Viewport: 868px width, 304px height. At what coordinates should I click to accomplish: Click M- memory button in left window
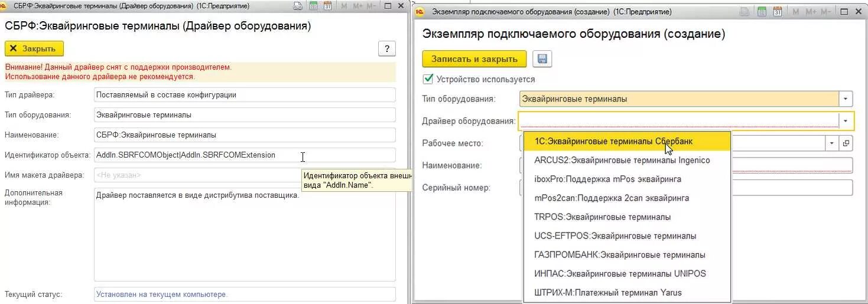pyautogui.click(x=372, y=6)
